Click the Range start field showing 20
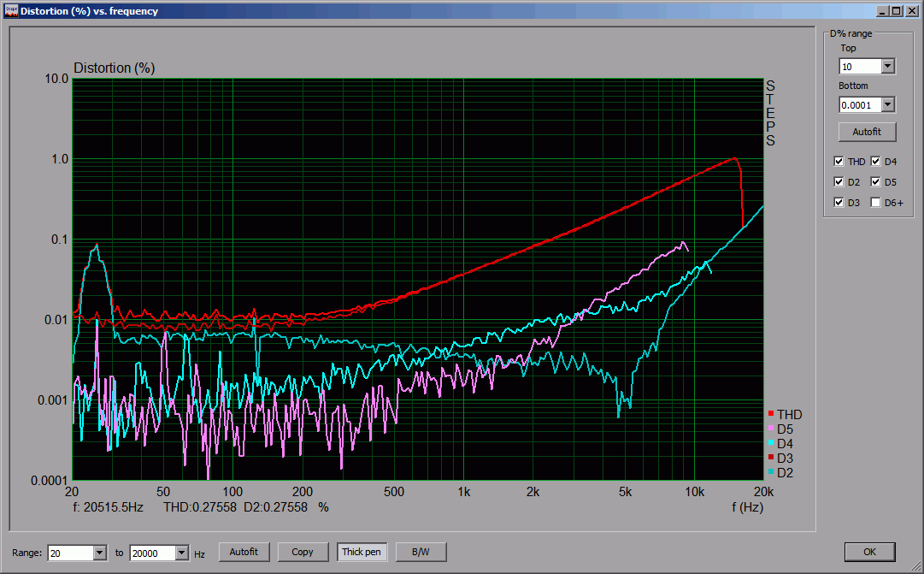The image size is (924, 574). coord(71,553)
